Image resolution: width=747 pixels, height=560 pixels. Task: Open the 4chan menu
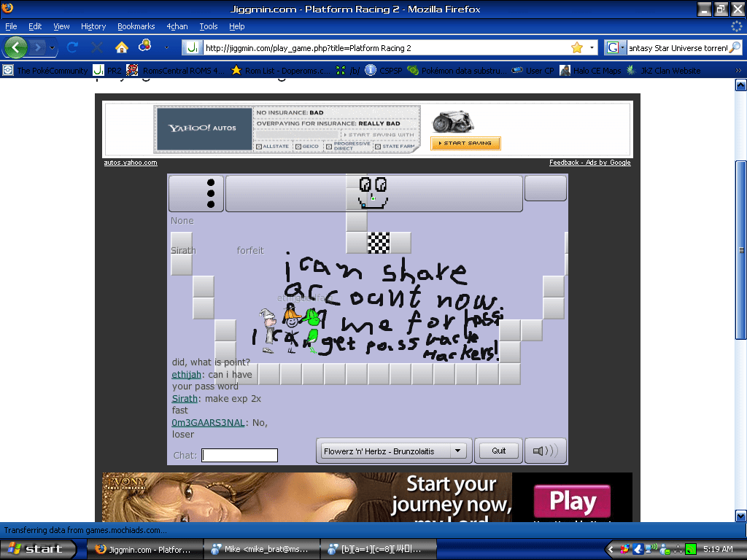177,26
